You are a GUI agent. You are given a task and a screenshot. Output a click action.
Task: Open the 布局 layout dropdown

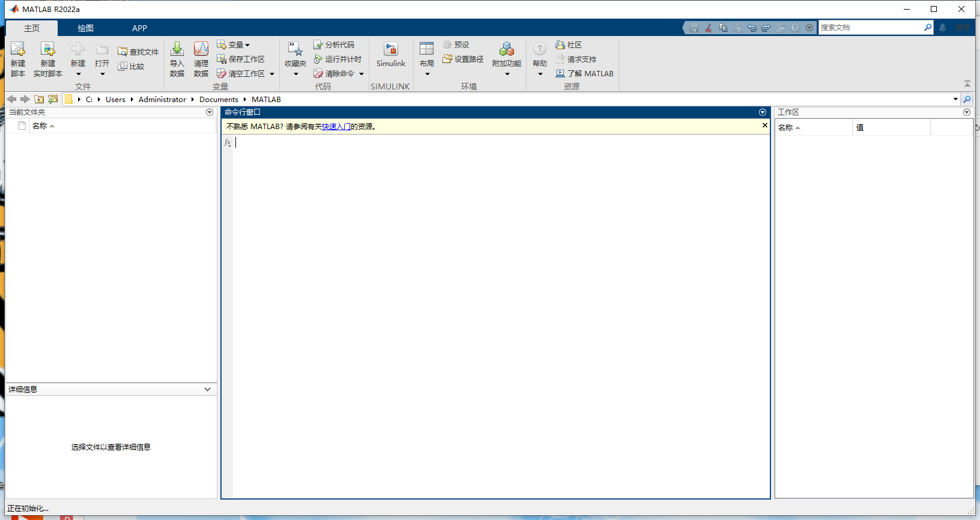pos(427,74)
